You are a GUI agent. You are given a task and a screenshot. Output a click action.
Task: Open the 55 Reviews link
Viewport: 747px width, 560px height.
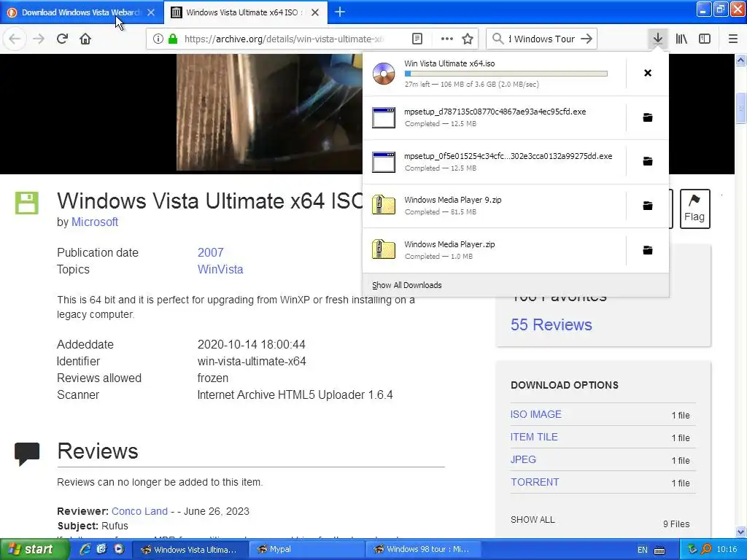click(551, 324)
